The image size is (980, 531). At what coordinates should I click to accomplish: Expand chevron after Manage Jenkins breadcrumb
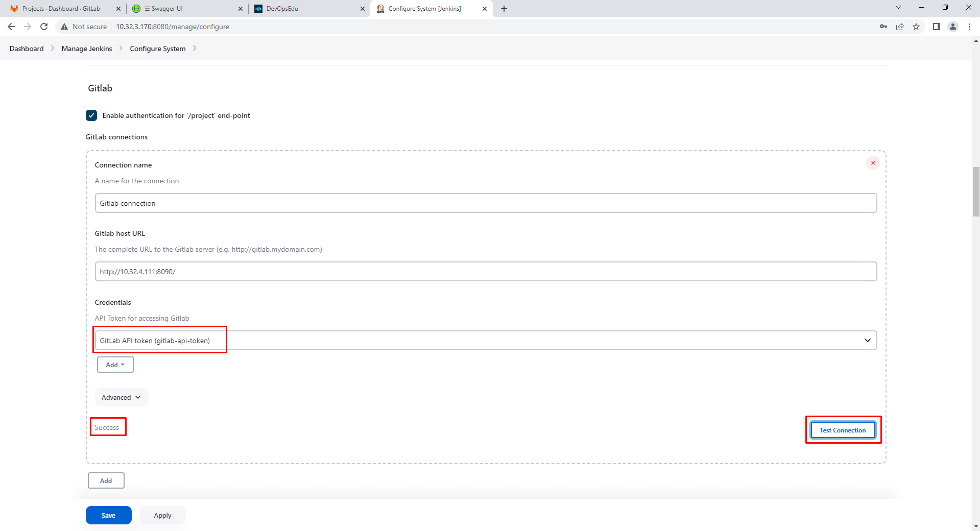[121, 49]
